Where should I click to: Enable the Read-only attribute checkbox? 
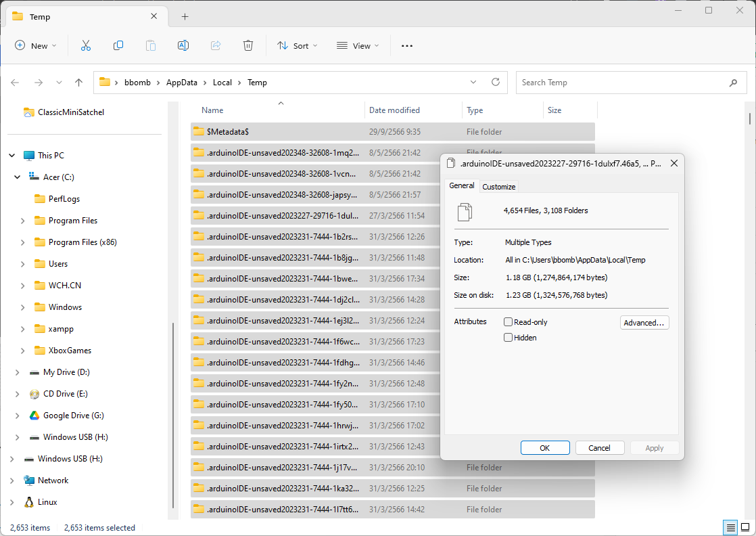509,322
